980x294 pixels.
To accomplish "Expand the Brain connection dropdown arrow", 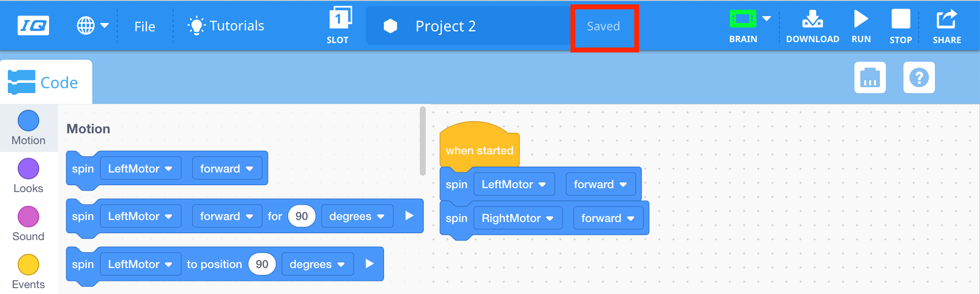I will pos(767,19).
